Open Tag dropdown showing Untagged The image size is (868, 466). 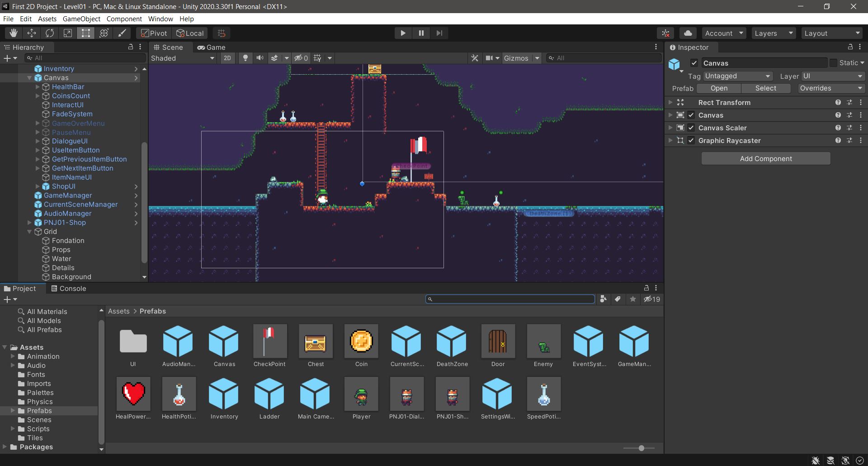click(x=738, y=76)
